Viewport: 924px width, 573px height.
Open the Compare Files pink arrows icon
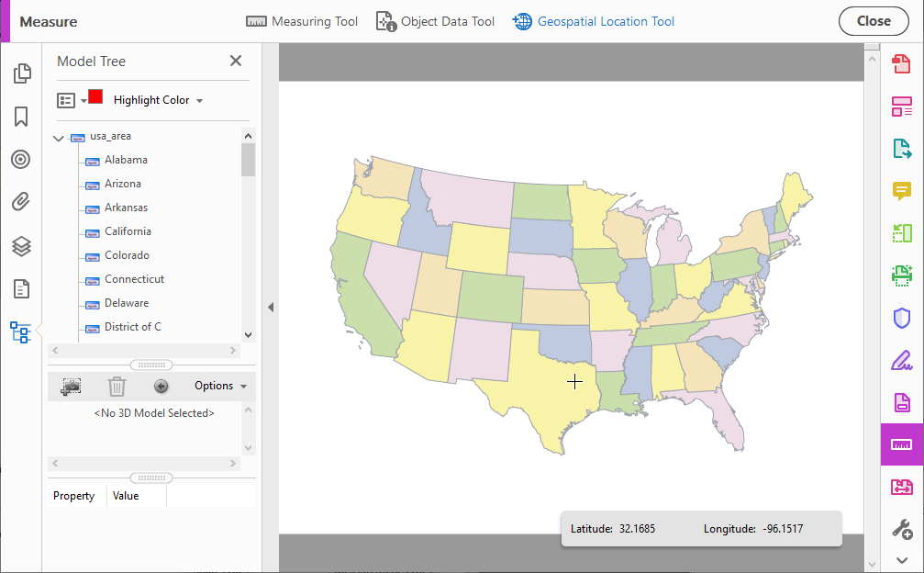click(902, 487)
